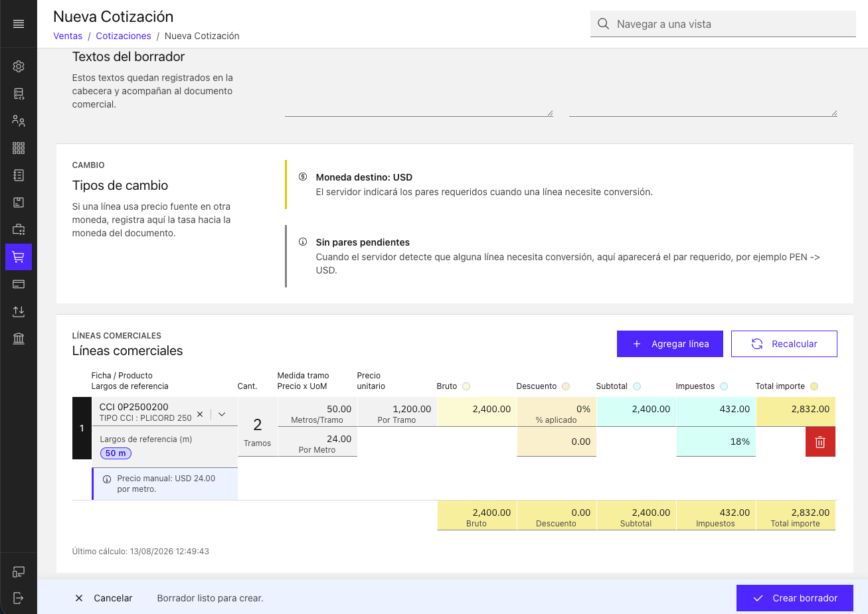The width and height of the screenshot is (868, 614).
Task: Edit the 24.00 Por Metro price field
Action: point(317,442)
